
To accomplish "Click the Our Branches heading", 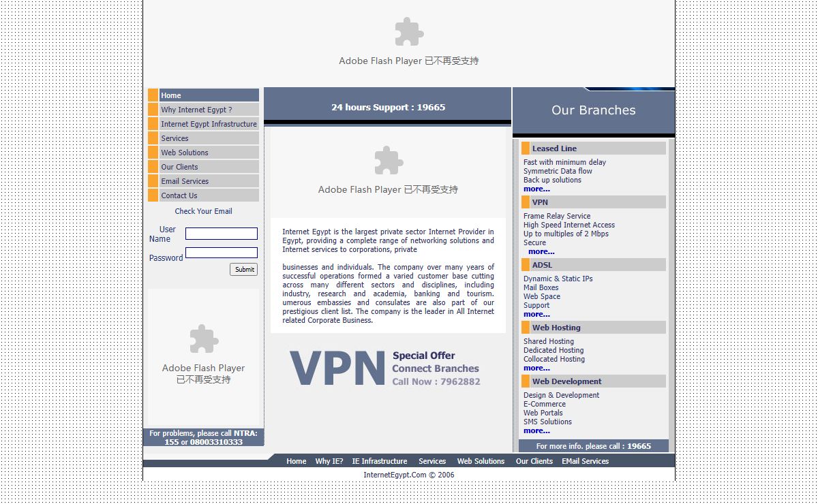I will [594, 110].
